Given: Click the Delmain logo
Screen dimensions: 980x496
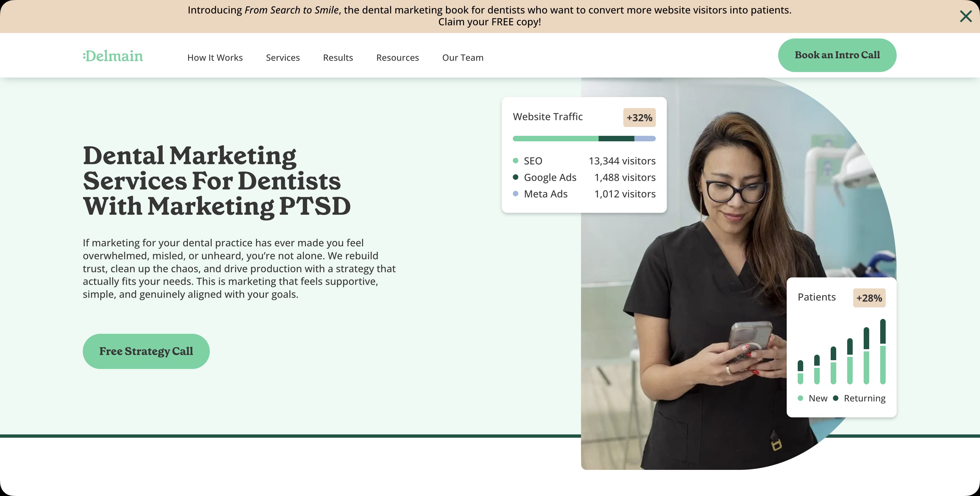Looking at the screenshot, I should click(113, 56).
